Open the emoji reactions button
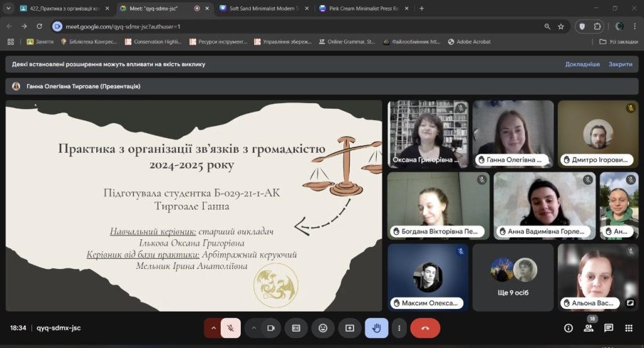The image size is (644, 348). (x=323, y=328)
